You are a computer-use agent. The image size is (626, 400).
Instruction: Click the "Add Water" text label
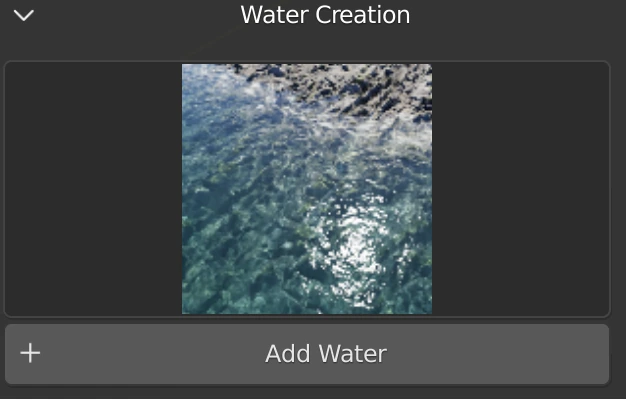325,353
